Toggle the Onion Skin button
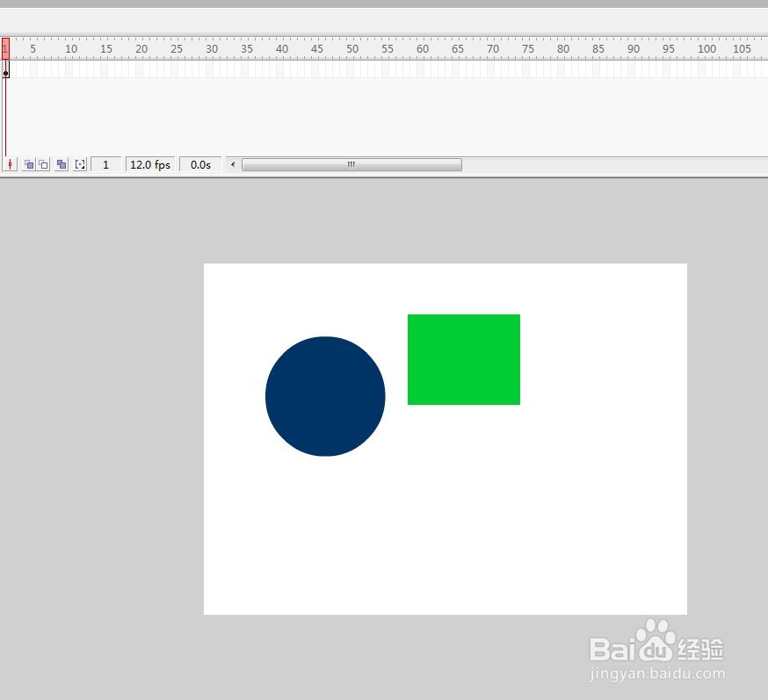Image resolution: width=768 pixels, height=700 pixels. [x=29, y=164]
